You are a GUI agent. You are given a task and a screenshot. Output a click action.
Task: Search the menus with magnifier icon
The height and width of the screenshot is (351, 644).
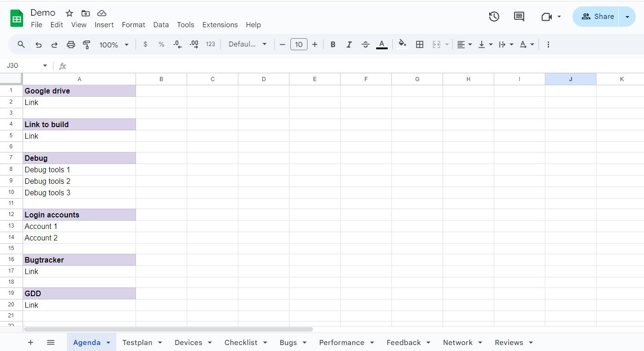click(21, 45)
